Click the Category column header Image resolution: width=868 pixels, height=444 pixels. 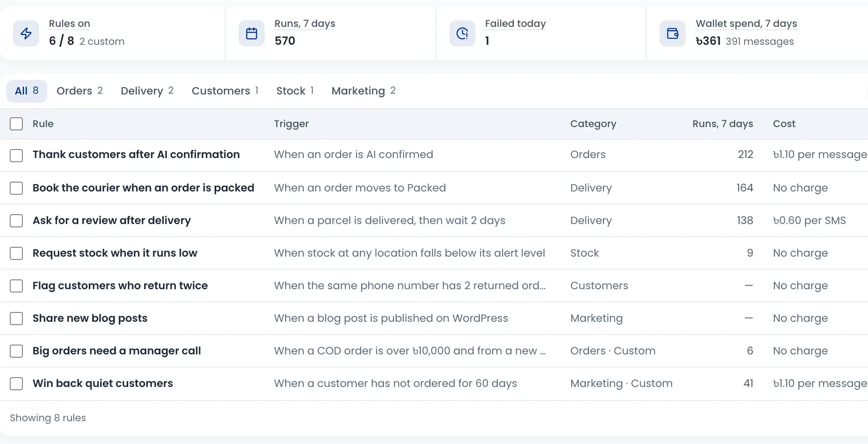[x=593, y=124]
